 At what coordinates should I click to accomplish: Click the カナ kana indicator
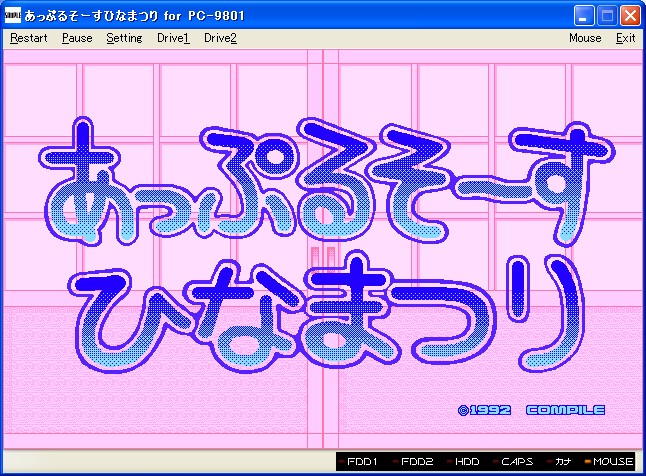tap(559, 462)
